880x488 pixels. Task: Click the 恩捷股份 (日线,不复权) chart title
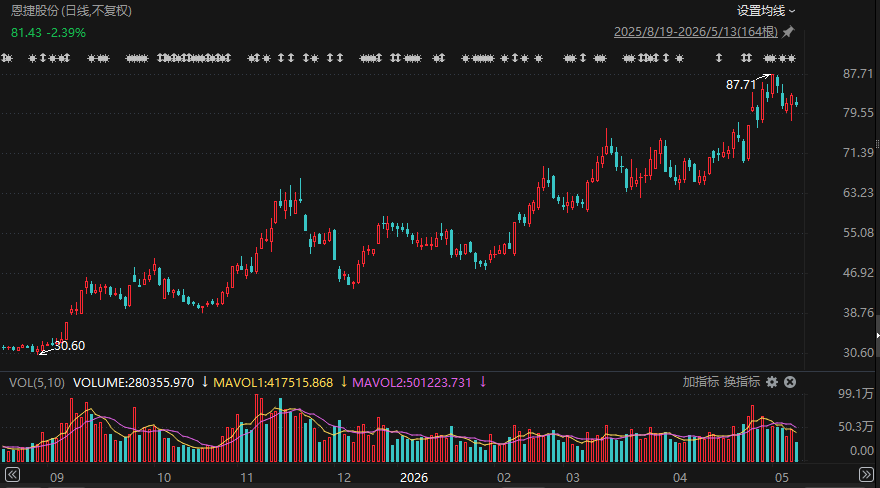pos(71,11)
